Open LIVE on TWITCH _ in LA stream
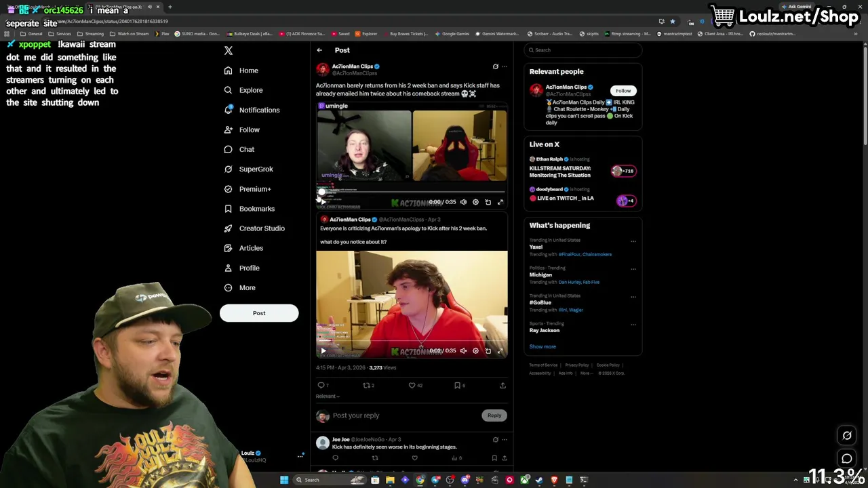868x488 pixels. click(583, 195)
